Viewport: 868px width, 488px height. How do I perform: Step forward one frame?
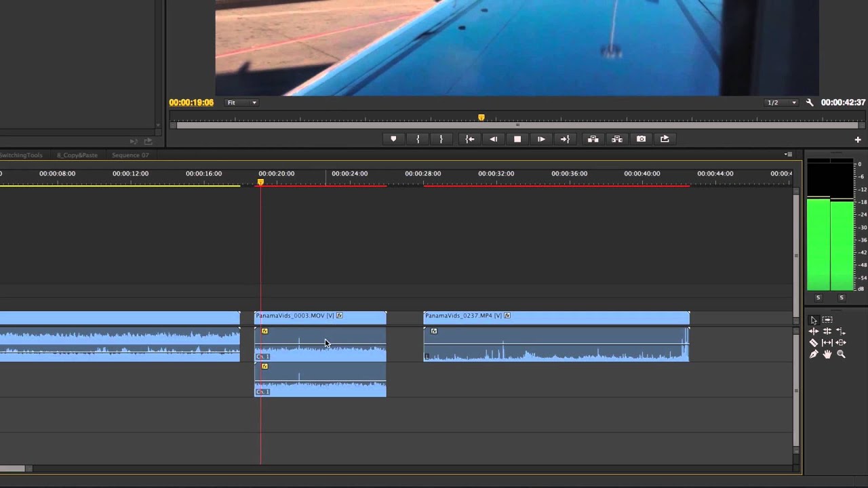541,139
